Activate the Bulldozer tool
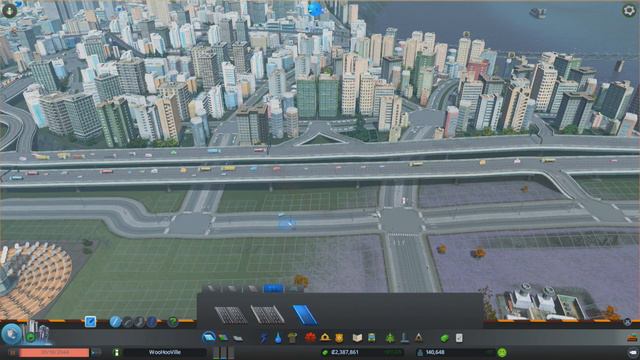 [x=632, y=338]
